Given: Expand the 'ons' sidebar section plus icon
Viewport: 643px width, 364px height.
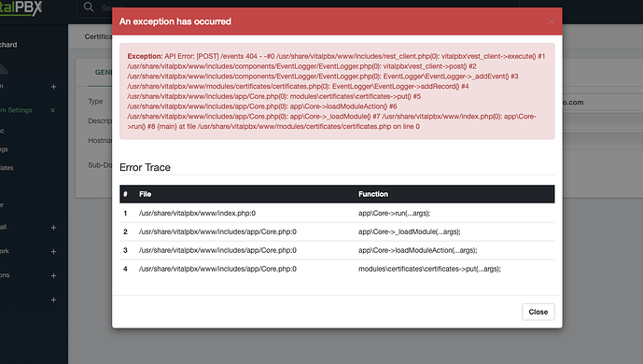Looking at the screenshot, I should (x=53, y=276).
